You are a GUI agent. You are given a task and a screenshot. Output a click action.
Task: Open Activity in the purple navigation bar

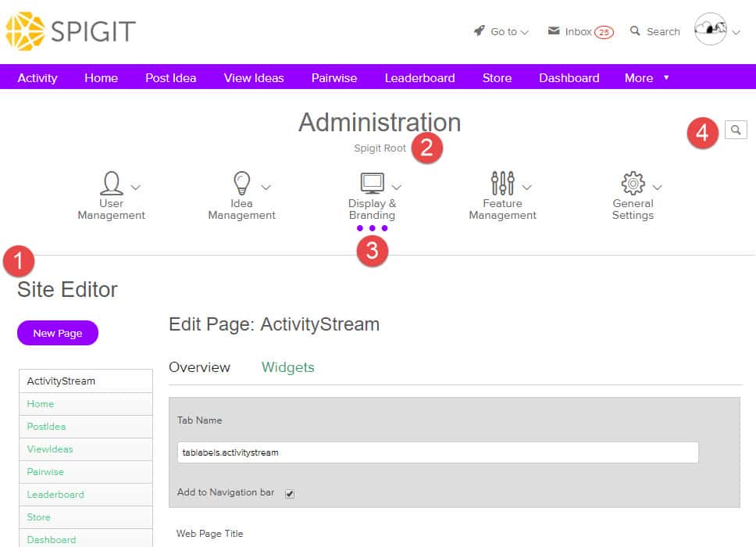coord(37,77)
